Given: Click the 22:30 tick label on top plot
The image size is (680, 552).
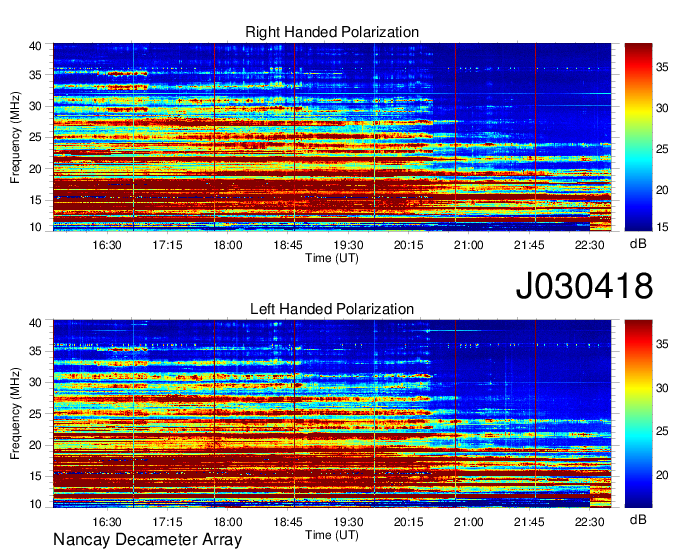Looking at the screenshot, I should (x=589, y=245).
